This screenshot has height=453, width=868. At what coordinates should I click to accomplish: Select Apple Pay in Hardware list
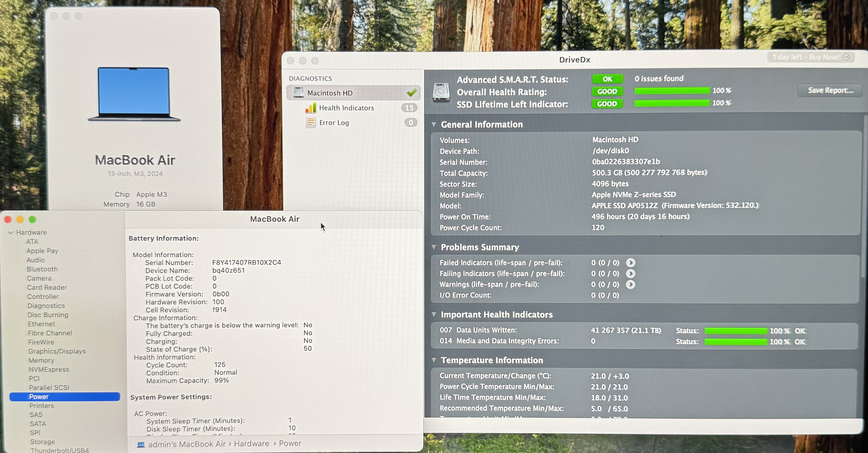tap(42, 251)
